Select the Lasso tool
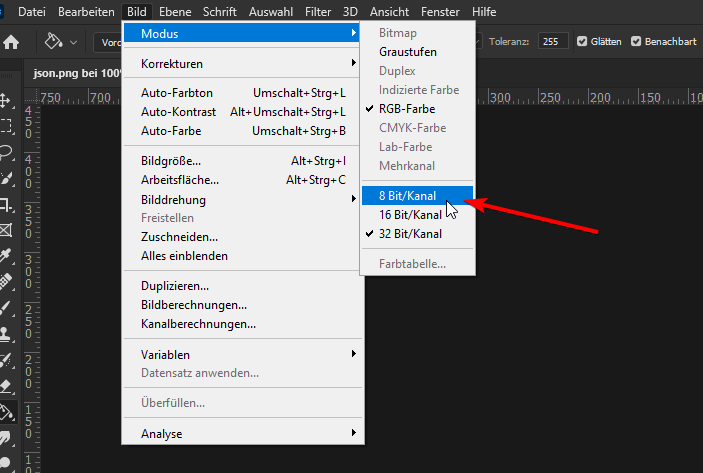This screenshot has width=703, height=473. point(6,152)
